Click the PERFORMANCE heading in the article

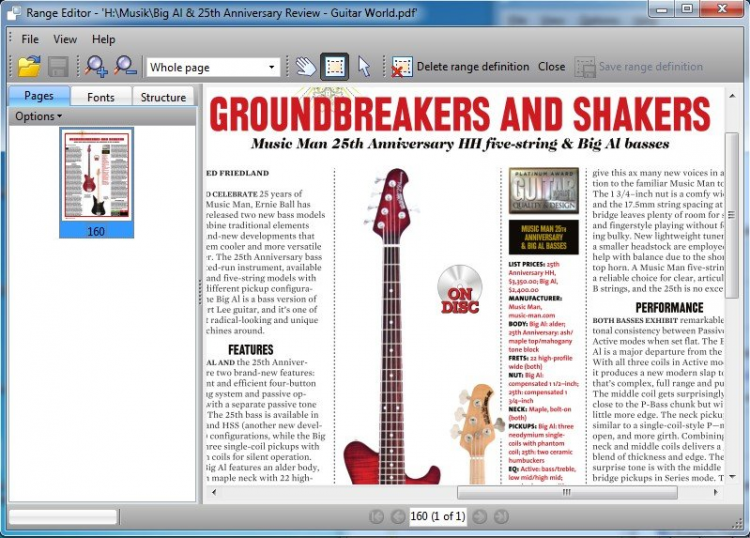click(670, 307)
